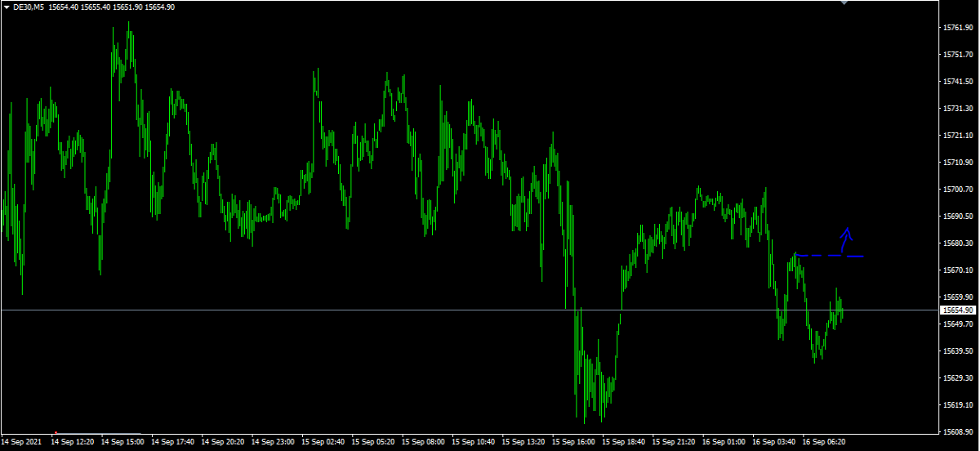The height and width of the screenshot is (451, 980).
Task: Click the 15680.30 price axis label
Action: [957, 243]
